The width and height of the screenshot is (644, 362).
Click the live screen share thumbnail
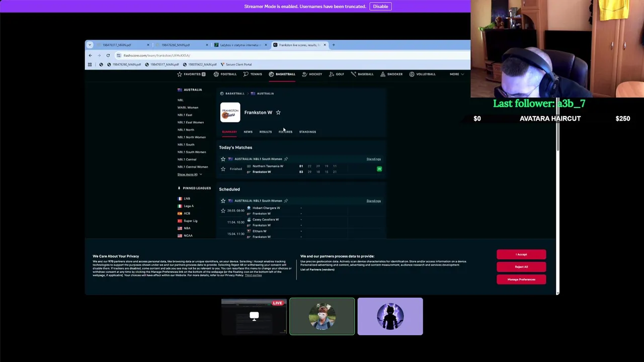[x=254, y=317]
